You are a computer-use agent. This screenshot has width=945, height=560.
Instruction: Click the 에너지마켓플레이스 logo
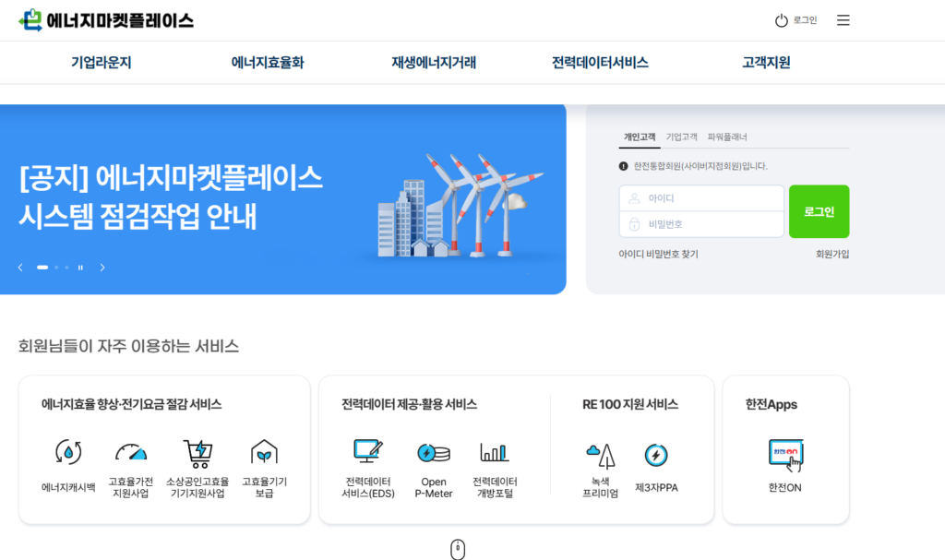tap(106, 20)
